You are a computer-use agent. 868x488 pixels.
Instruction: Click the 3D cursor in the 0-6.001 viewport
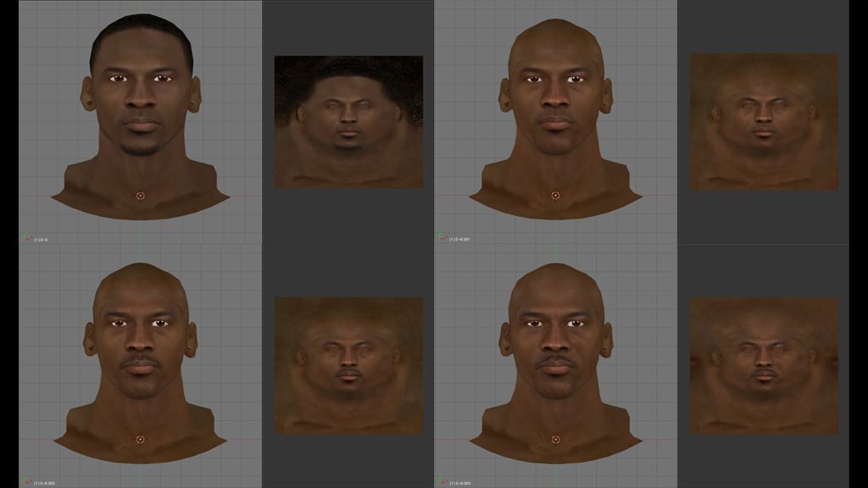point(555,196)
